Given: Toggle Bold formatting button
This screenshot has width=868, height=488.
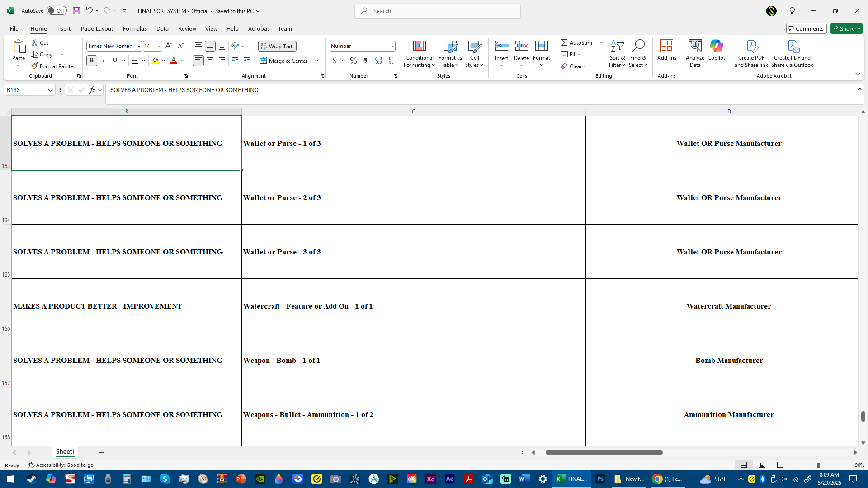Looking at the screenshot, I should (x=92, y=61).
